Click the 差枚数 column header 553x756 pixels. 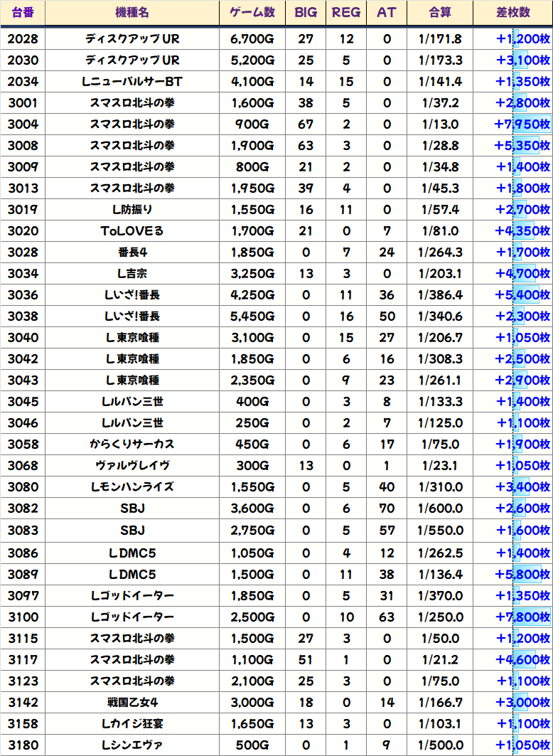tap(513, 13)
